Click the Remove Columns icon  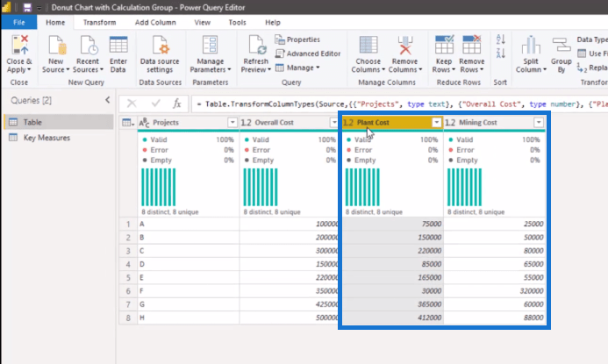tap(405, 45)
